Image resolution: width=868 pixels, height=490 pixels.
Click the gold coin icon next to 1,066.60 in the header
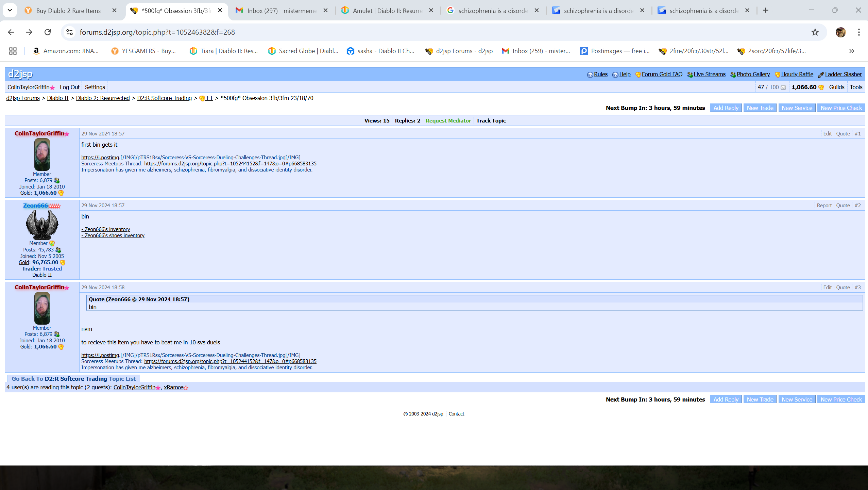[x=821, y=87]
